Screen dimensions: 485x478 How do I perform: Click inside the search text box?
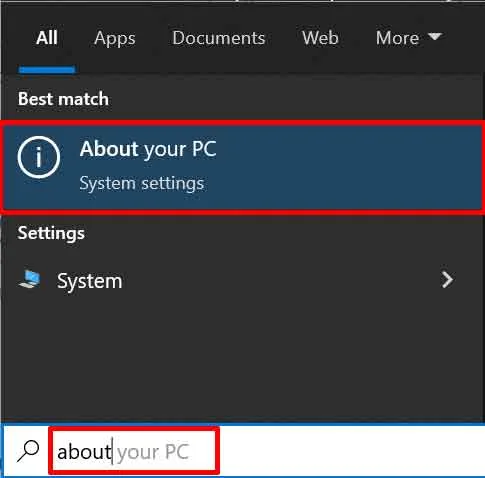point(134,451)
